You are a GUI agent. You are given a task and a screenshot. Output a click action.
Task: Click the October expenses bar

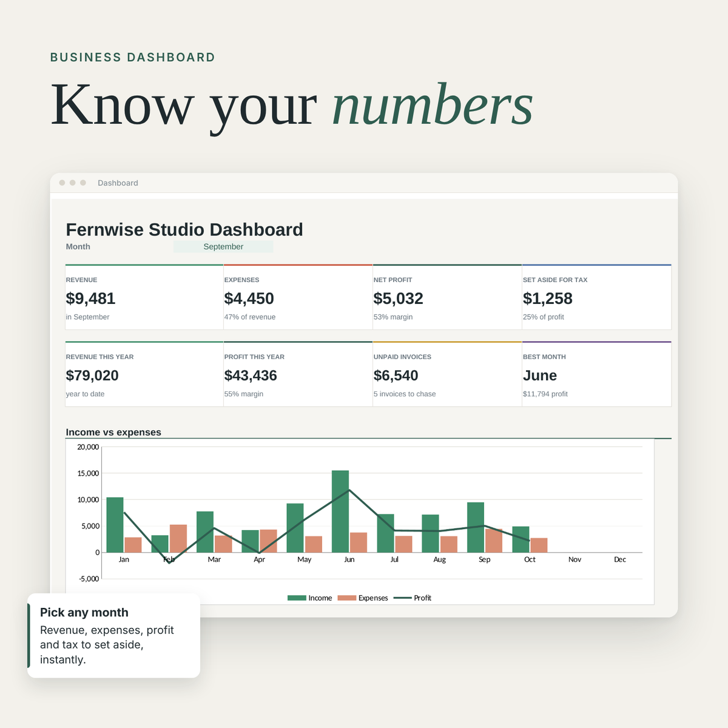(x=539, y=545)
